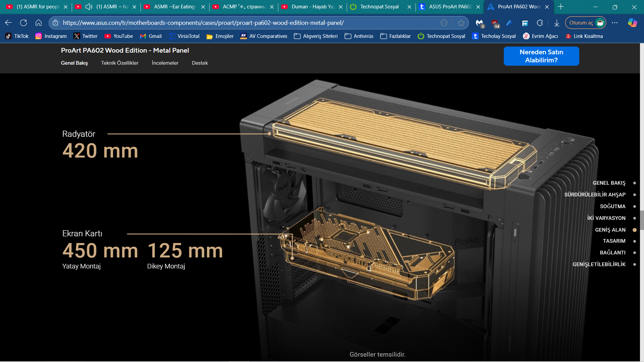The image size is (644, 362).
Task: Mute the playing ASMR tab speaker icon
Action: click(89, 7)
